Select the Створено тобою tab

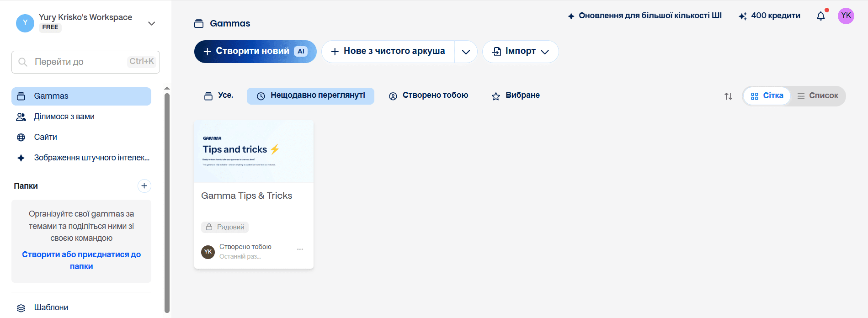click(428, 95)
